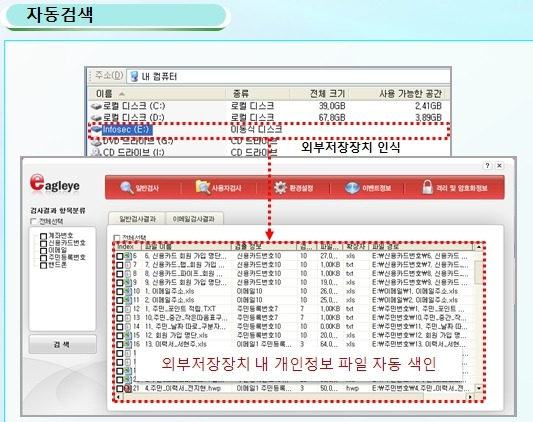Close the eagleye window

click(x=499, y=166)
